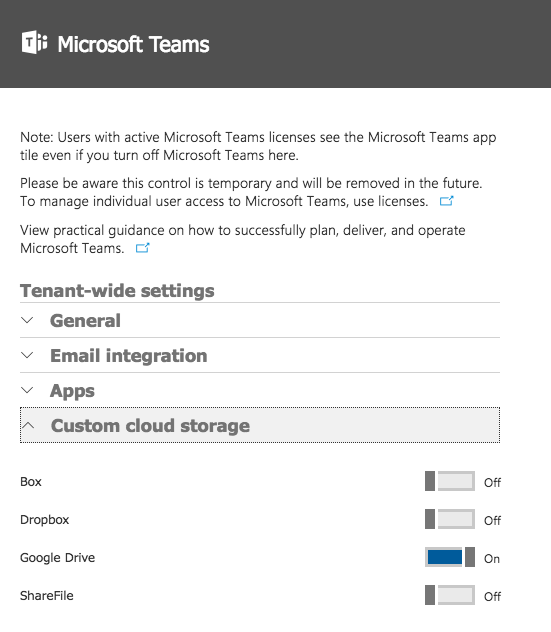Screen dimensions: 551x632
Task: Turn on the Dropbox toggle
Action: [x=450, y=519]
